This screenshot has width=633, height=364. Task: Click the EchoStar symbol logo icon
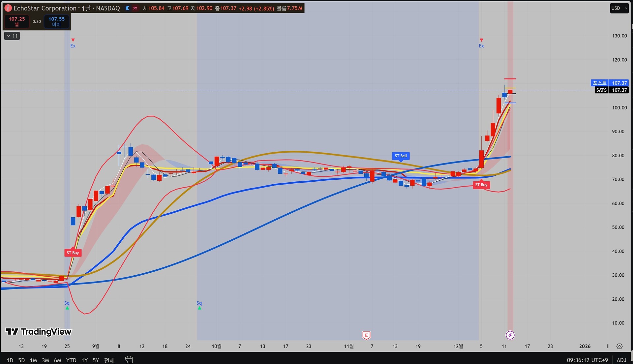pyautogui.click(x=8, y=8)
